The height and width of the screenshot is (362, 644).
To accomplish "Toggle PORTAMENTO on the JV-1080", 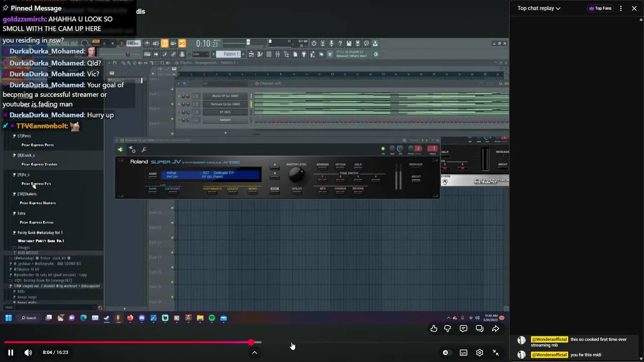I will pos(212,193).
